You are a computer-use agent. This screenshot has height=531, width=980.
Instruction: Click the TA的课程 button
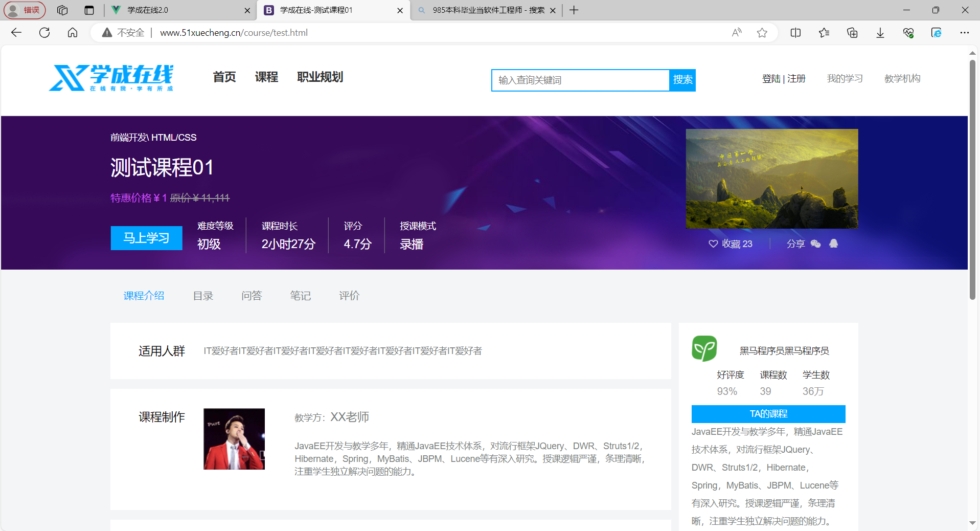pyautogui.click(x=768, y=414)
